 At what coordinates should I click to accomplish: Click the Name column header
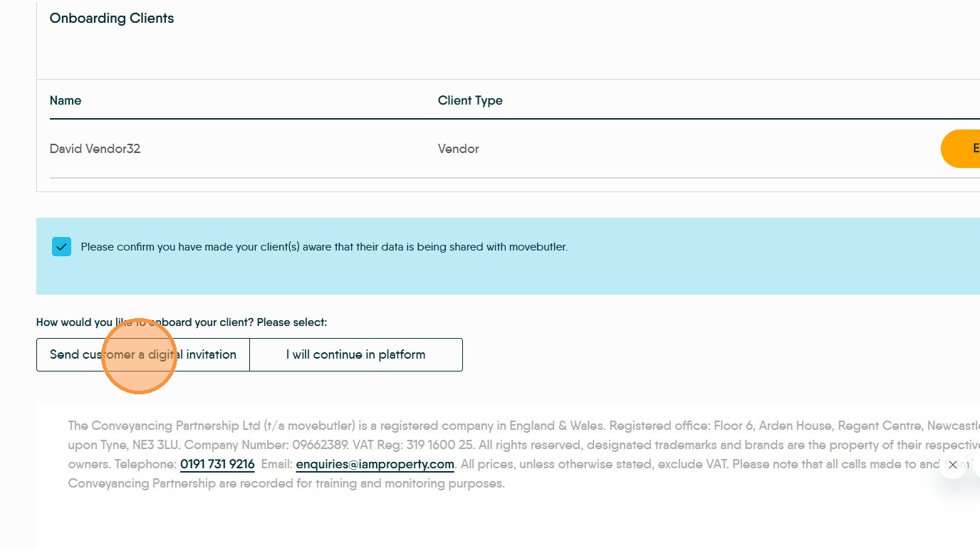click(66, 100)
